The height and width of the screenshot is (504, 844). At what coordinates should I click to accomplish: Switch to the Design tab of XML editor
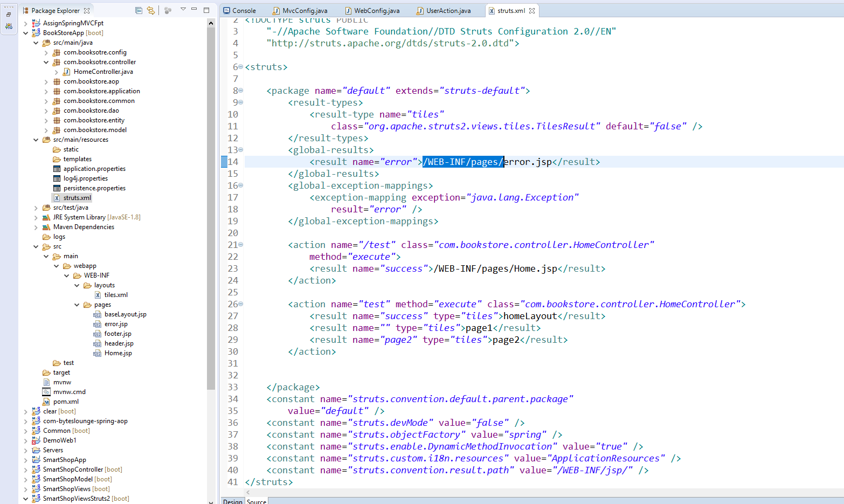233,501
